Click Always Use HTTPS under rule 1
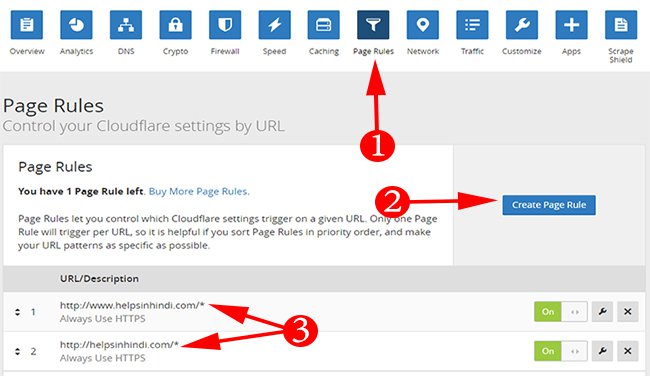 tap(102, 319)
